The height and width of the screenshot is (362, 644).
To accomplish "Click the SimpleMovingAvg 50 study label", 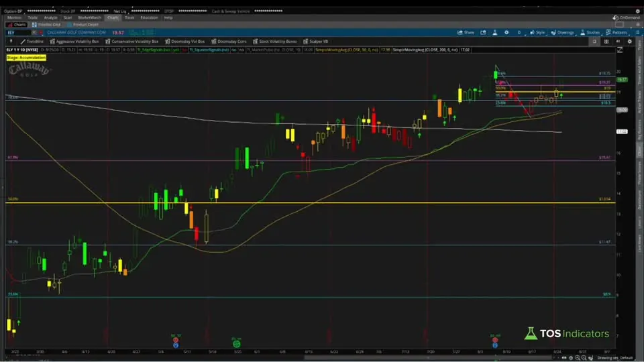I will [346, 50].
